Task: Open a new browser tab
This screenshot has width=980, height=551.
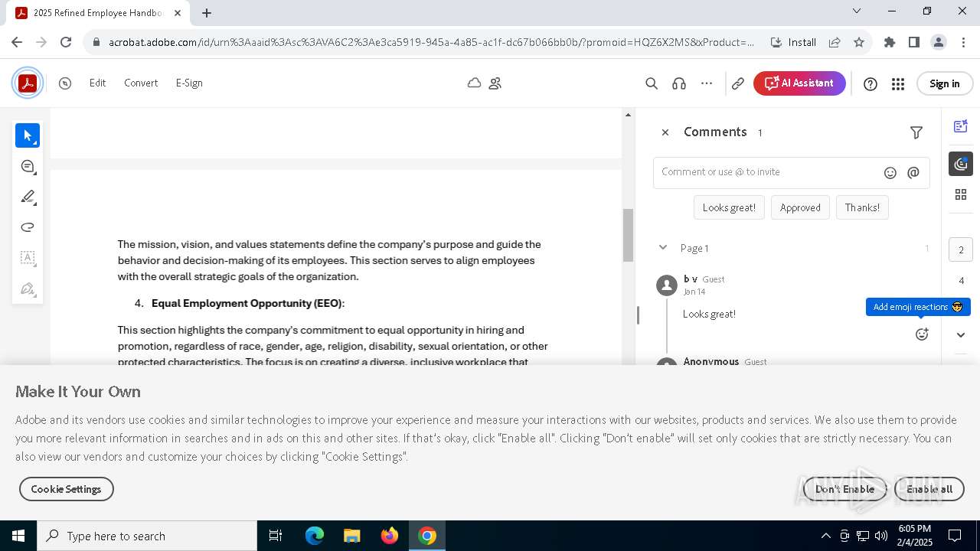Action: tap(207, 12)
